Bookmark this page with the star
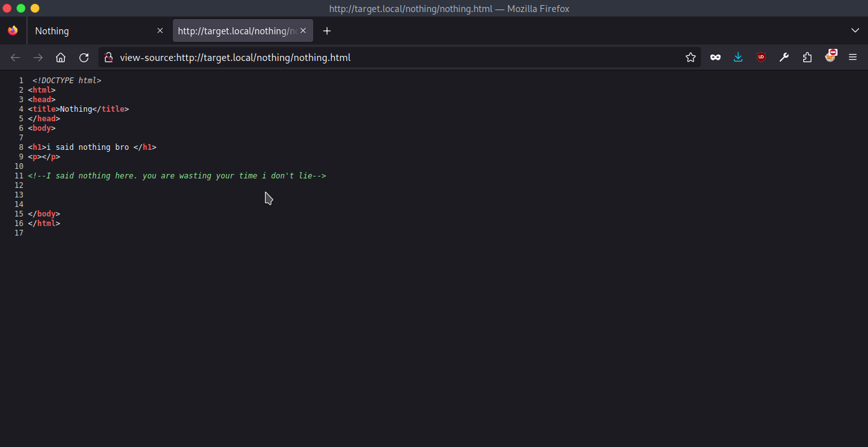The width and height of the screenshot is (868, 447). [x=691, y=57]
